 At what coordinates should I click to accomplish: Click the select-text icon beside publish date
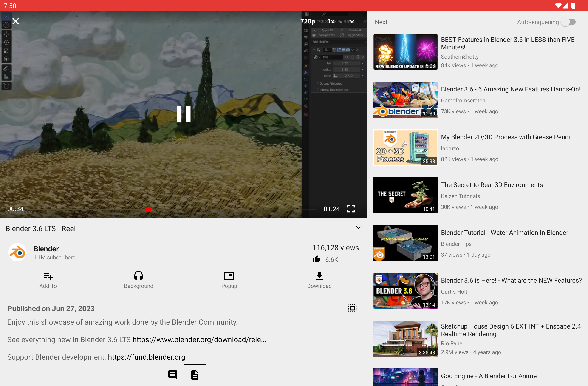click(x=352, y=308)
